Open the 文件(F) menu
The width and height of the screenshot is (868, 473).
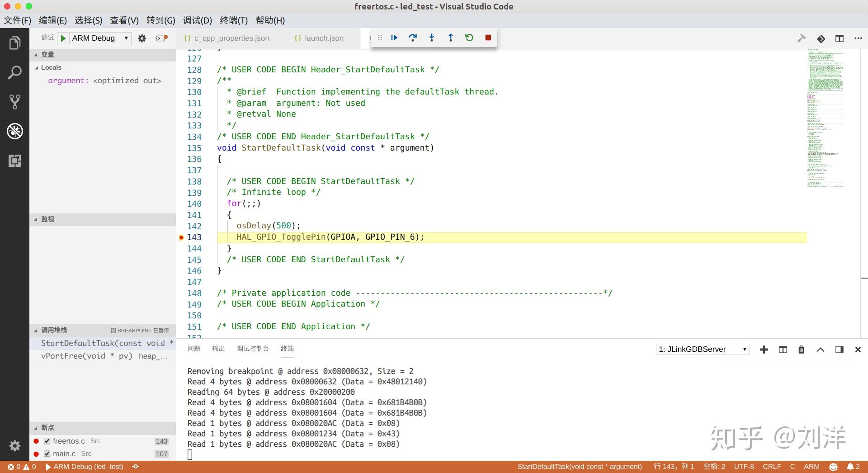tap(17, 20)
